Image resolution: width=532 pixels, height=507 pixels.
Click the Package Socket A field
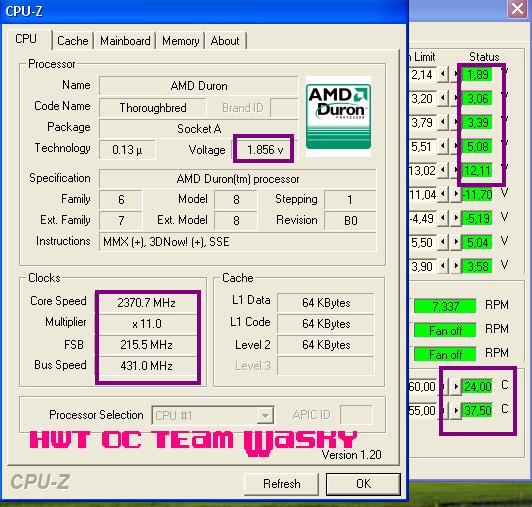199,129
